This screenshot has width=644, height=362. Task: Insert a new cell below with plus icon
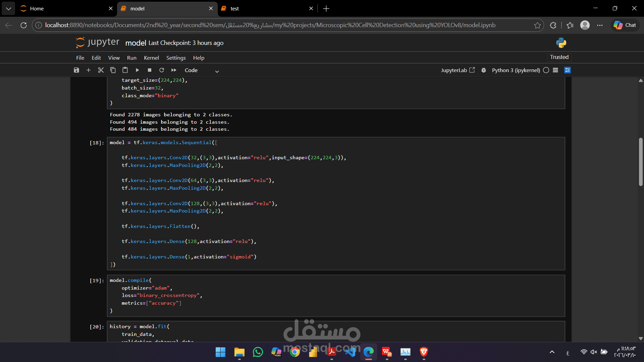pyautogui.click(x=89, y=70)
